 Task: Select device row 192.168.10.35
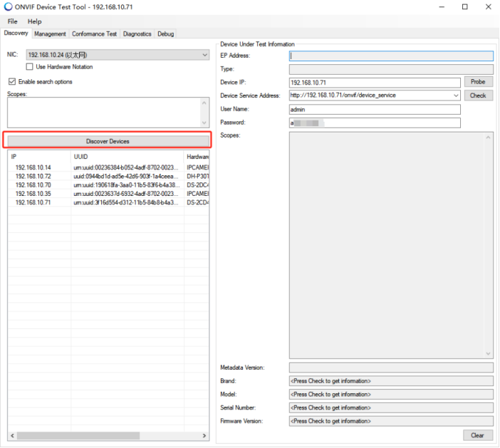click(x=108, y=194)
